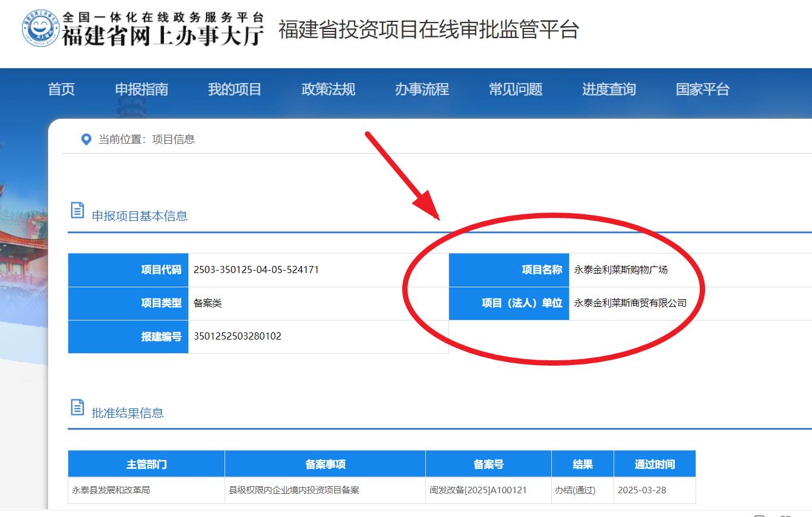Click the breadcrumb text 当前位置：项目信息

point(147,139)
